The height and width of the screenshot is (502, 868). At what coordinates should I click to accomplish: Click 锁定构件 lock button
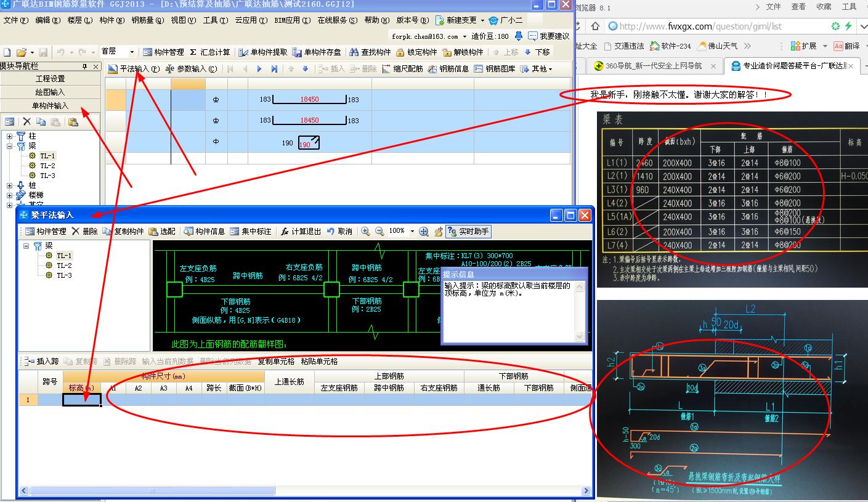coord(416,52)
